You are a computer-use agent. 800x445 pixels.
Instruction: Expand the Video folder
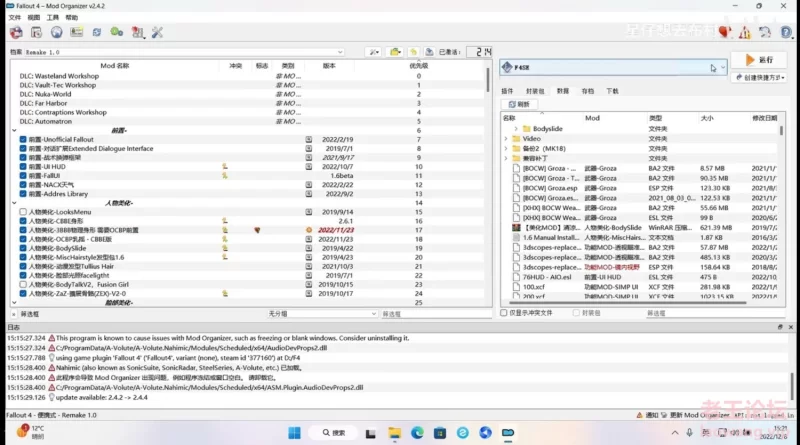pos(506,139)
